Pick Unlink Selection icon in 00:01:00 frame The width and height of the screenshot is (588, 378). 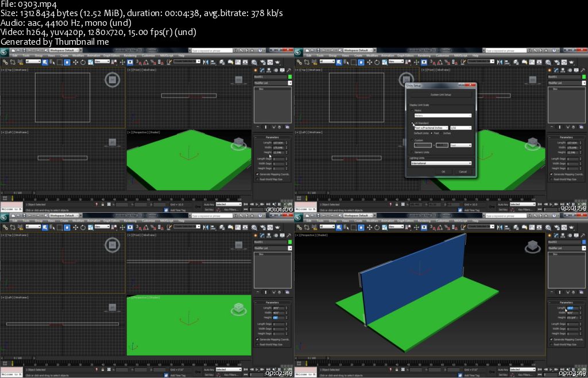click(13, 62)
